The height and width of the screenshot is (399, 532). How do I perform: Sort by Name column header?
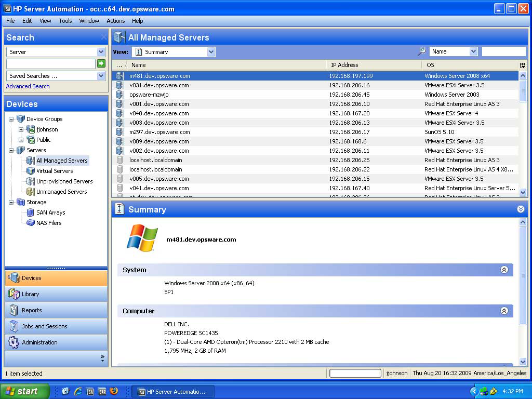tap(227, 65)
